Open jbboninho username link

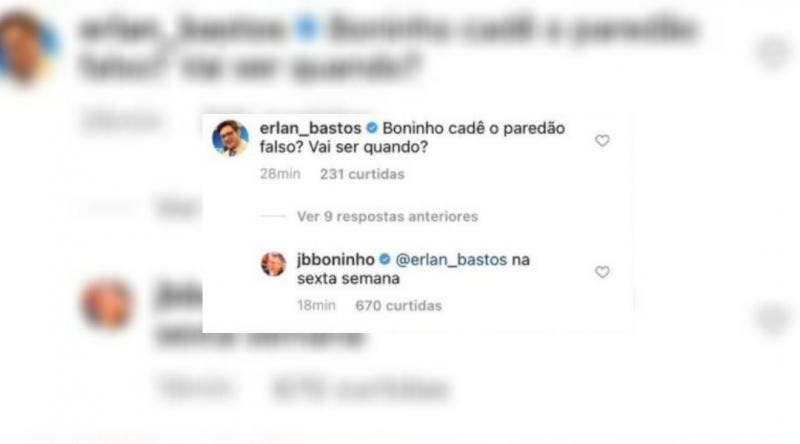click(x=336, y=259)
